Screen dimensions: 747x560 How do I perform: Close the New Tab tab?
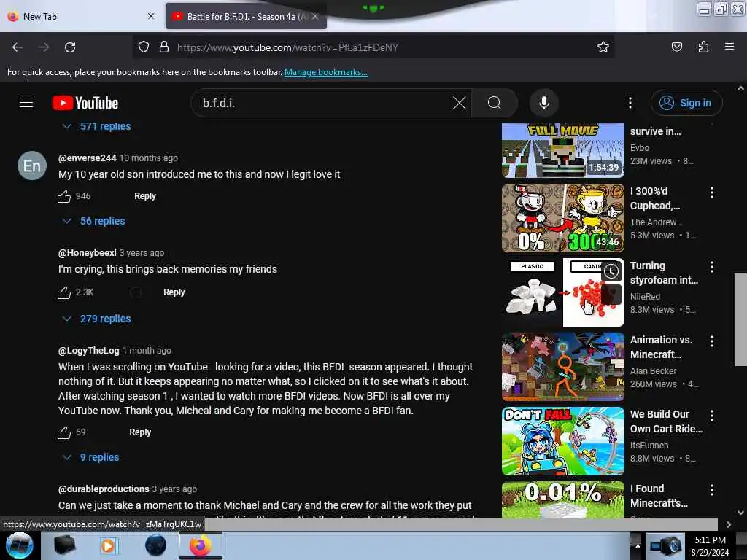click(x=151, y=16)
